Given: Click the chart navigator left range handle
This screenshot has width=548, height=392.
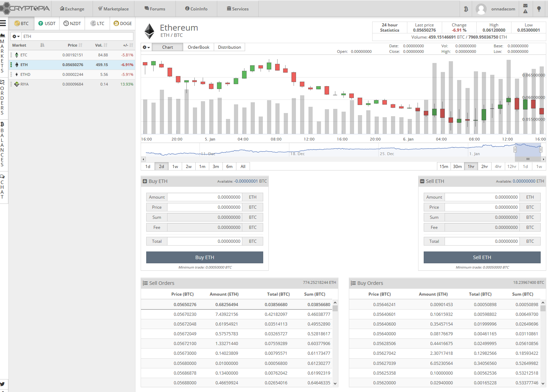Looking at the screenshot, I should tap(515, 150).
